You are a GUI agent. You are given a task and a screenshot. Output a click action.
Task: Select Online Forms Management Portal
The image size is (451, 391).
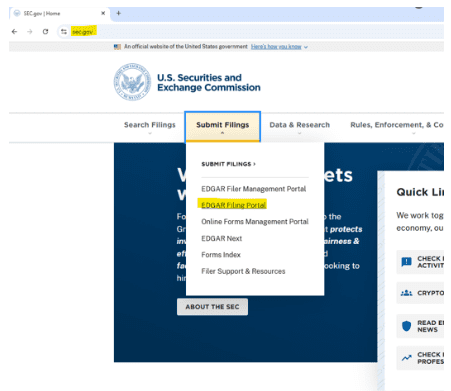(255, 222)
